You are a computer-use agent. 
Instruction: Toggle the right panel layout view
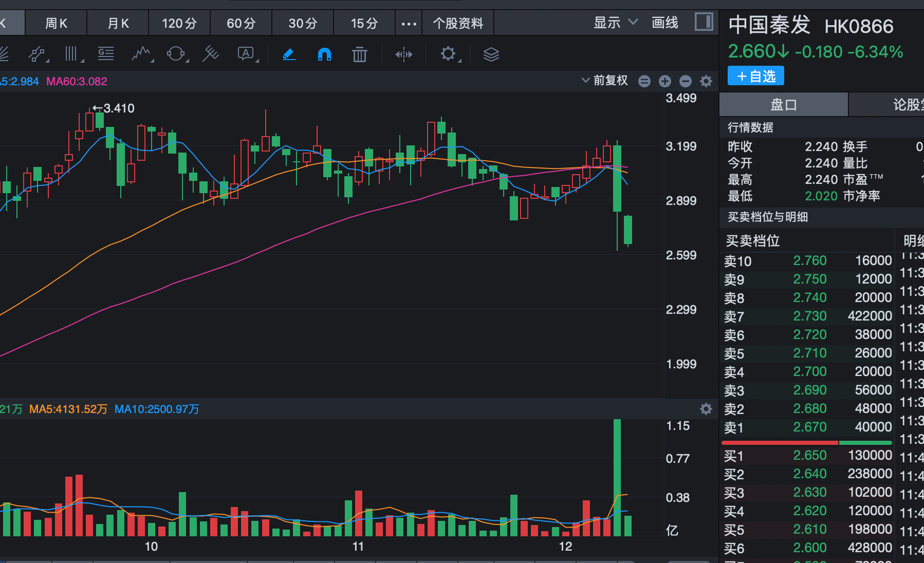[x=705, y=22]
